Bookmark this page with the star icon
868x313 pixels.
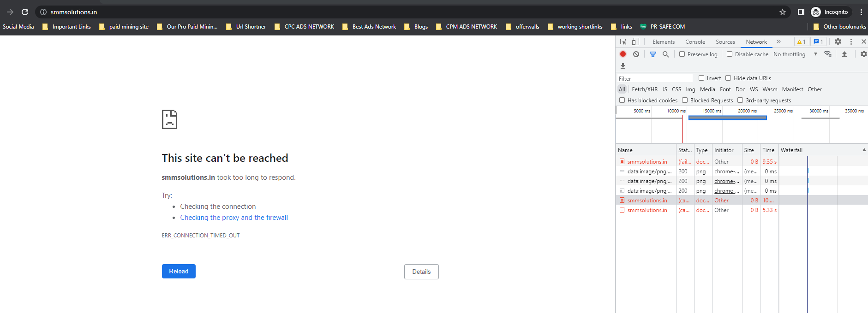(x=783, y=12)
